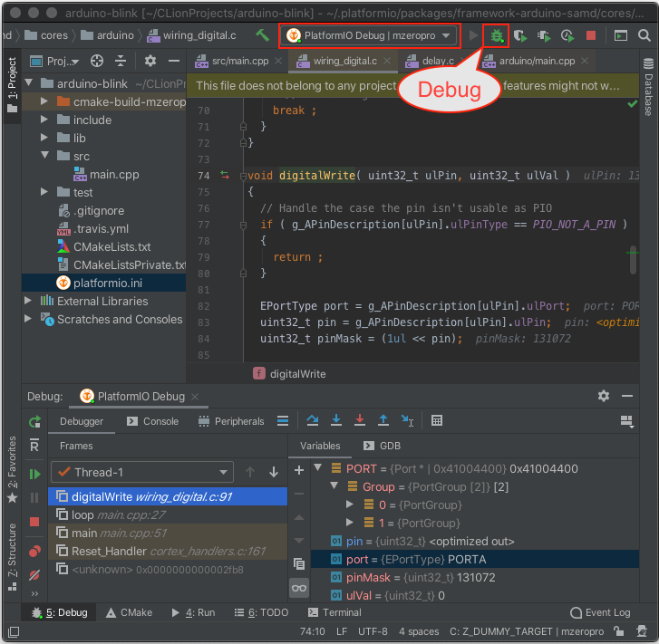Screen dimensions: 659x644
Task: Click the Collapse All icon in Project panel
Action: tap(121, 62)
